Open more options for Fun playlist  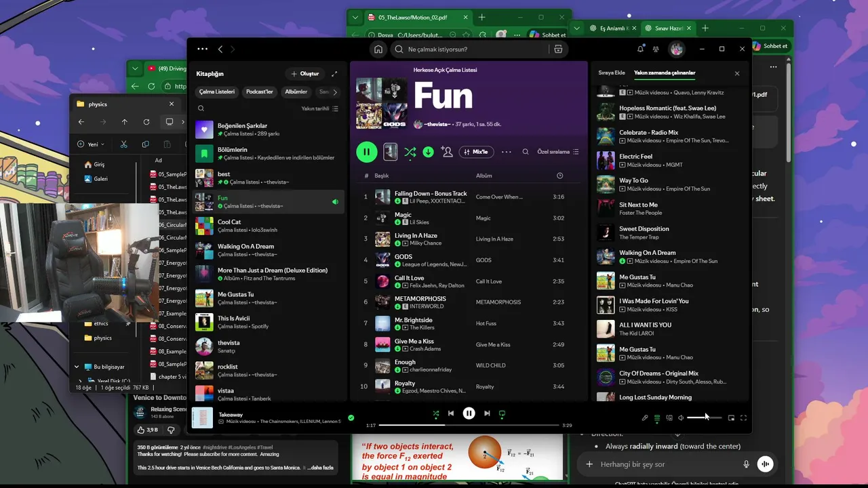click(x=506, y=152)
